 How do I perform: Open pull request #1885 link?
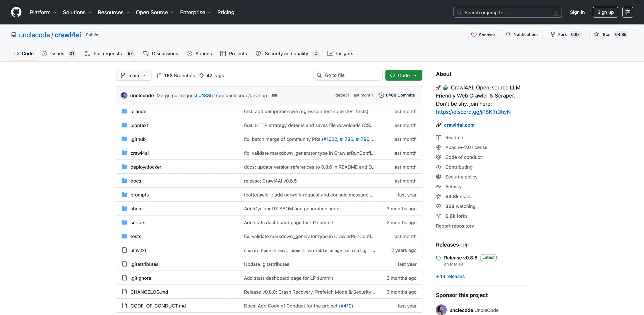206,95
